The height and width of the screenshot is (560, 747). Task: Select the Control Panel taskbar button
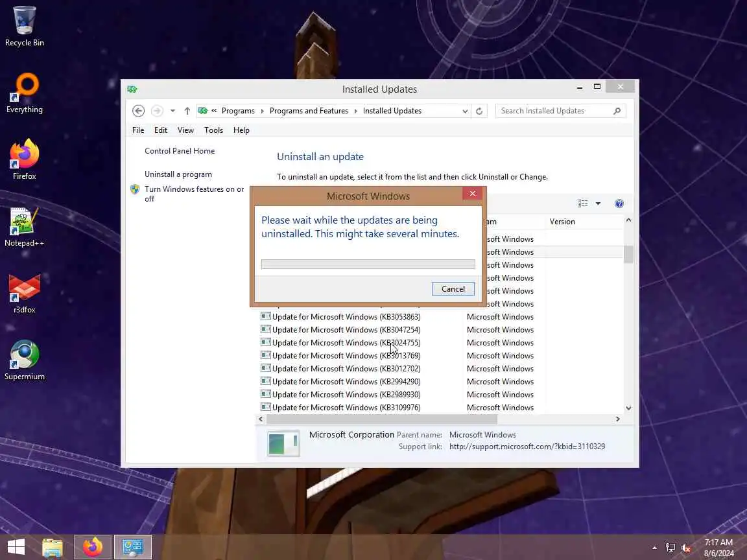(x=133, y=547)
